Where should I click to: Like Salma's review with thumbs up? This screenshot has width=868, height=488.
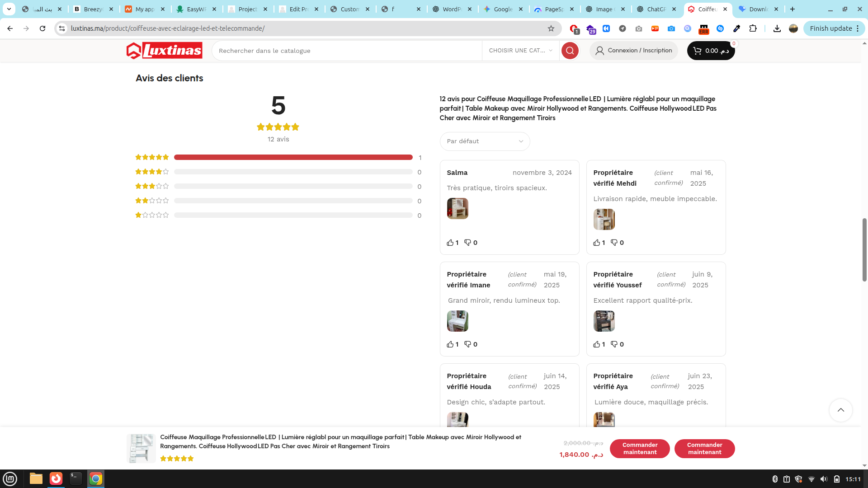450,243
